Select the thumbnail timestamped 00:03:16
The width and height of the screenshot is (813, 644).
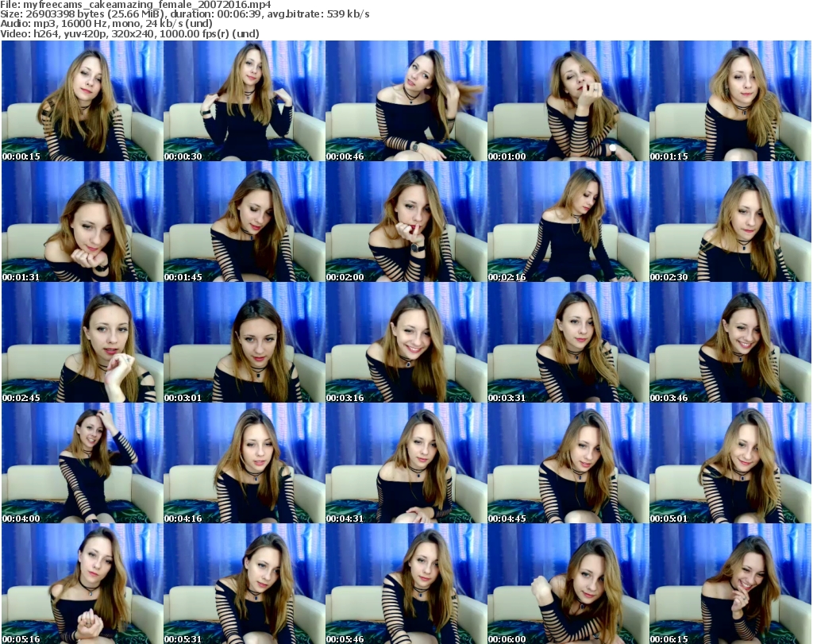click(x=406, y=342)
